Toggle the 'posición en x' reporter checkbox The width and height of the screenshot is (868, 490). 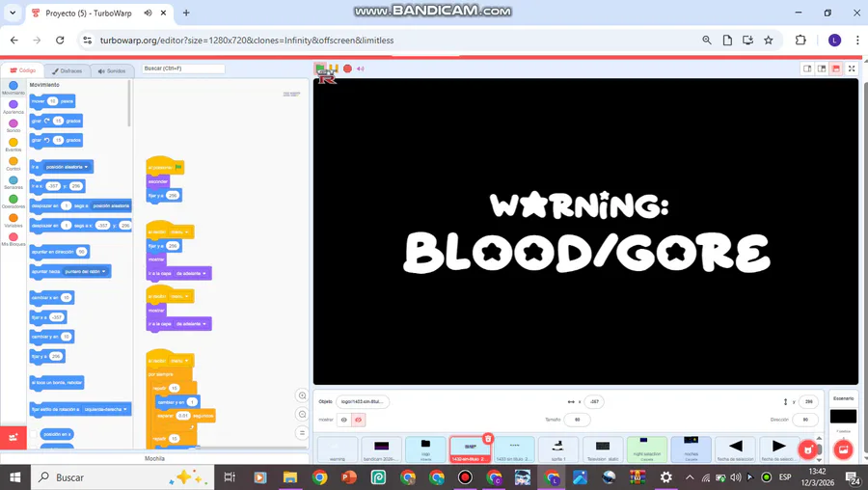click(x=34, y=434)
